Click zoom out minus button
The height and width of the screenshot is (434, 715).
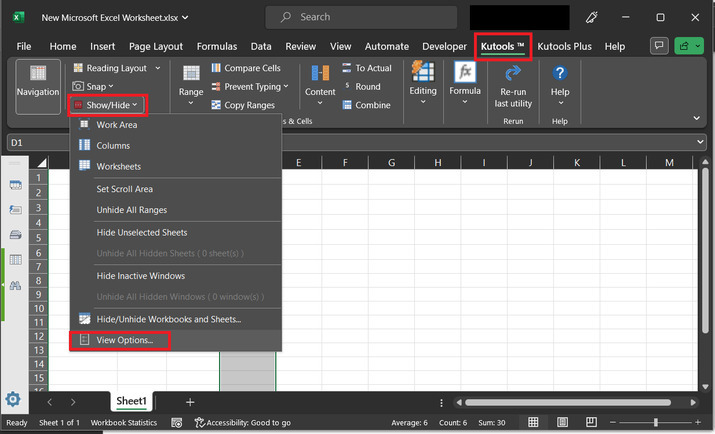[612, 422]
